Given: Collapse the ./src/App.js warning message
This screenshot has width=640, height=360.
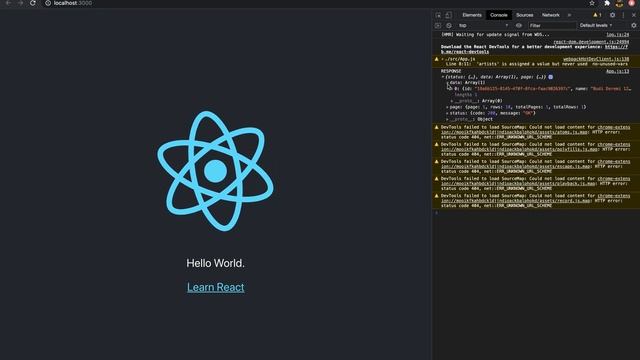Looking at the screenshot, I should pos(442,59).
